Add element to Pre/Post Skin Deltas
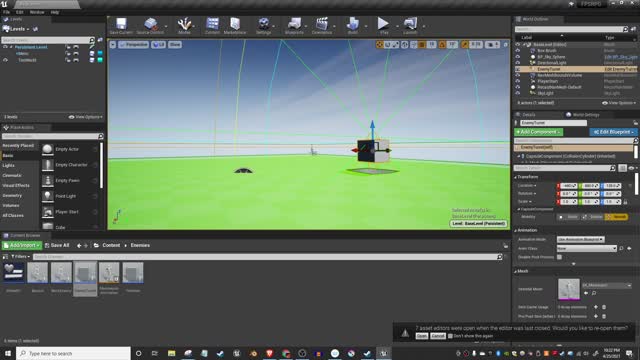 tap(596, 316)
